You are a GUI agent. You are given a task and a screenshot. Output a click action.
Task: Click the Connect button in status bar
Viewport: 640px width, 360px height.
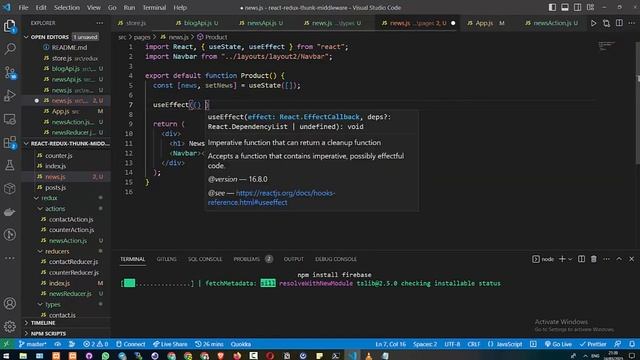tap(131, 344)
